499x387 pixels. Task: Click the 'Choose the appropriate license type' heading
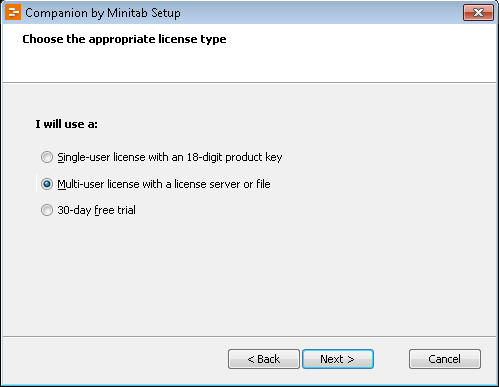[x=124, y=39]
